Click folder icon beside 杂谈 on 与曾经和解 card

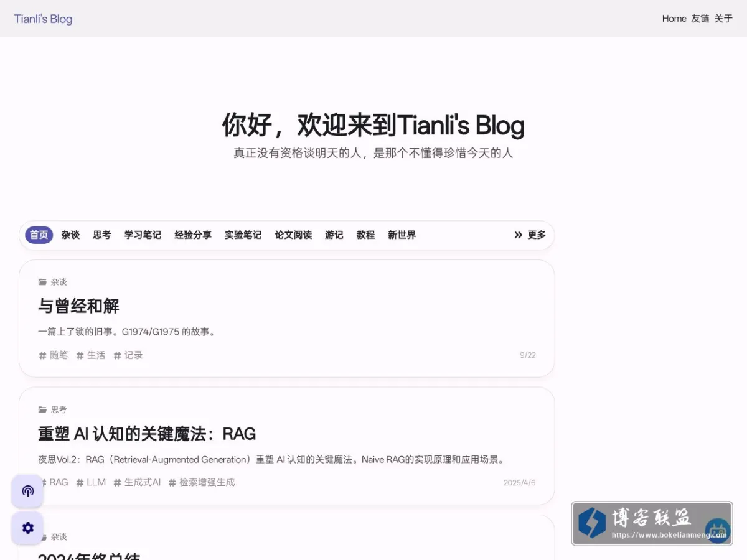42,282
